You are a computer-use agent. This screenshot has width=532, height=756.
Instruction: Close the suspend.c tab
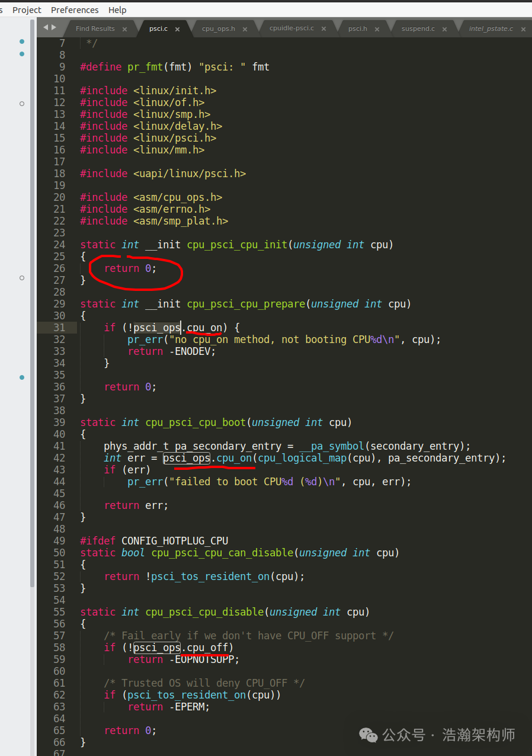(444, 29)
